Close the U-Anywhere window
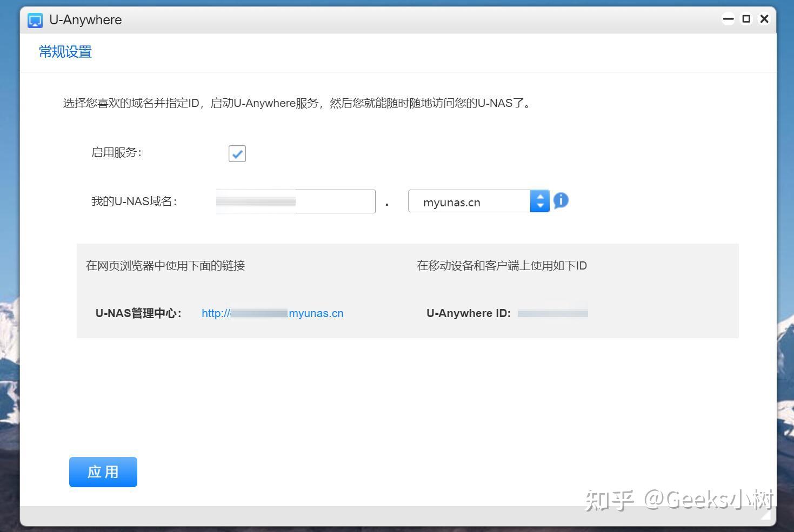794x532 pixels. click(764, 19)
